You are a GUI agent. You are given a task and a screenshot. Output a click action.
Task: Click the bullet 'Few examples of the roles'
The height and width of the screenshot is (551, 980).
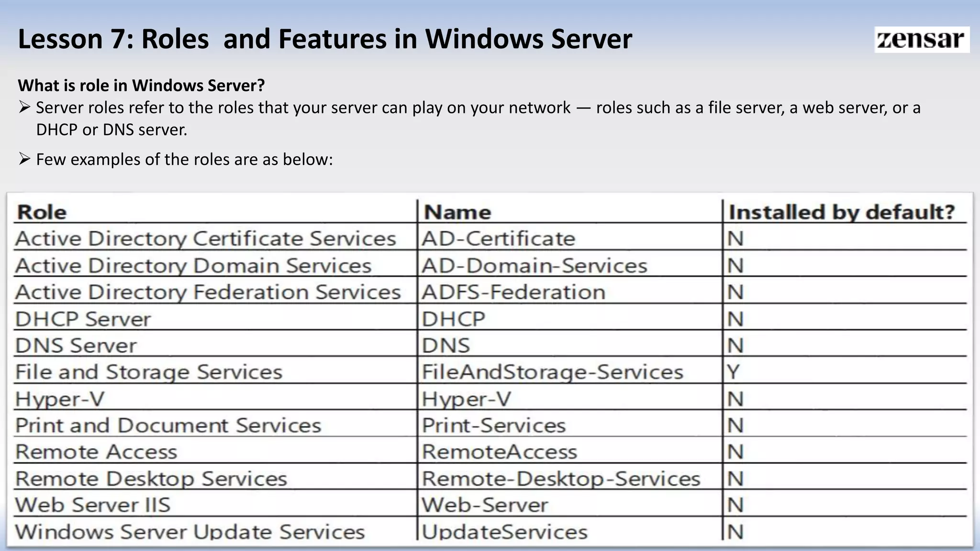(x=176, y=159)
